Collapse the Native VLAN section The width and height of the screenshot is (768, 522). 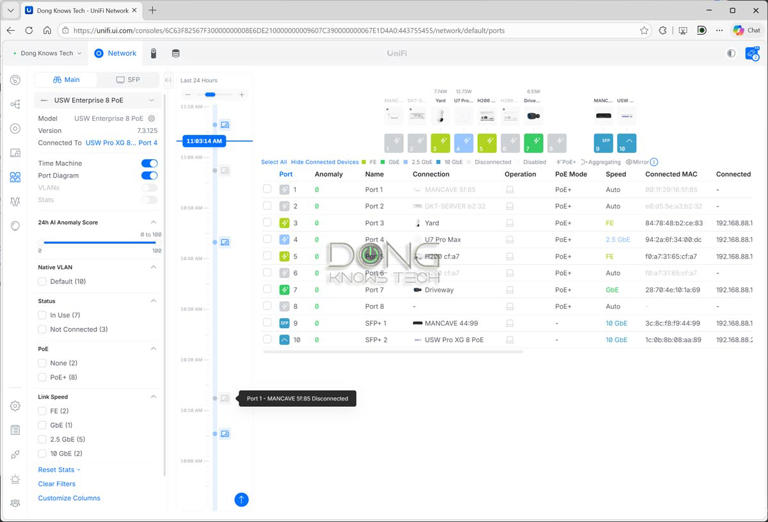point(153,267)
